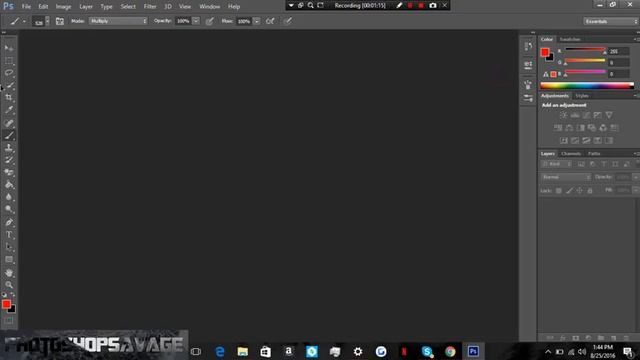Select the Move tool

pyautogui.click(x=9, y=48)
